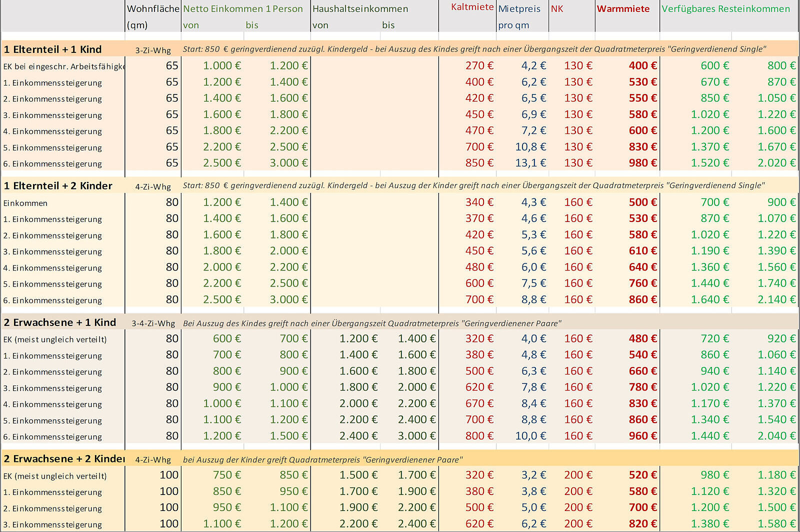The height and width of the screenshot is (532, 800).
Task: Click the bold 'Warmmiete' header
Action: click(623, 8)
